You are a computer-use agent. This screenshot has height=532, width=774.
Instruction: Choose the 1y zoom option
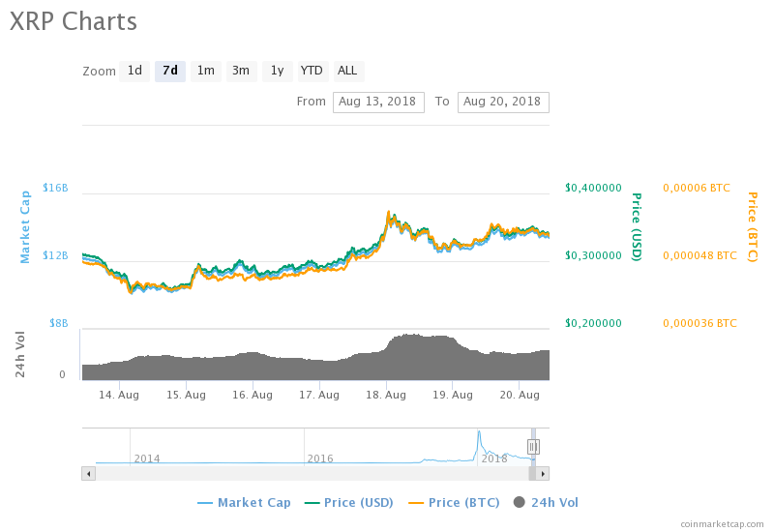(277, 71)
